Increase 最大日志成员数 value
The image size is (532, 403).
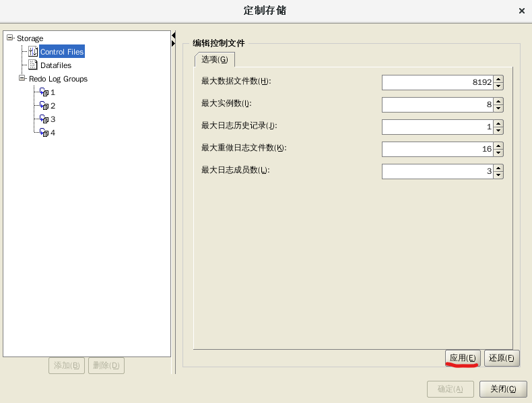(498, 168)
